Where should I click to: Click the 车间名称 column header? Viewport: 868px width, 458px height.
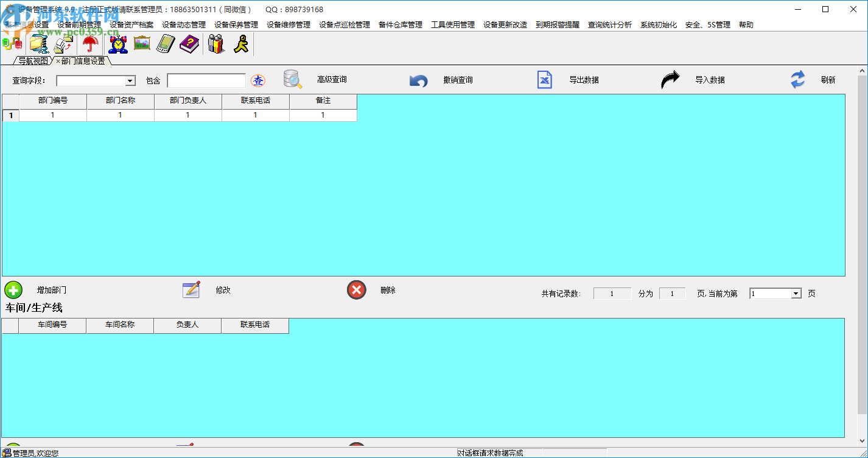[x=121, y=325]
